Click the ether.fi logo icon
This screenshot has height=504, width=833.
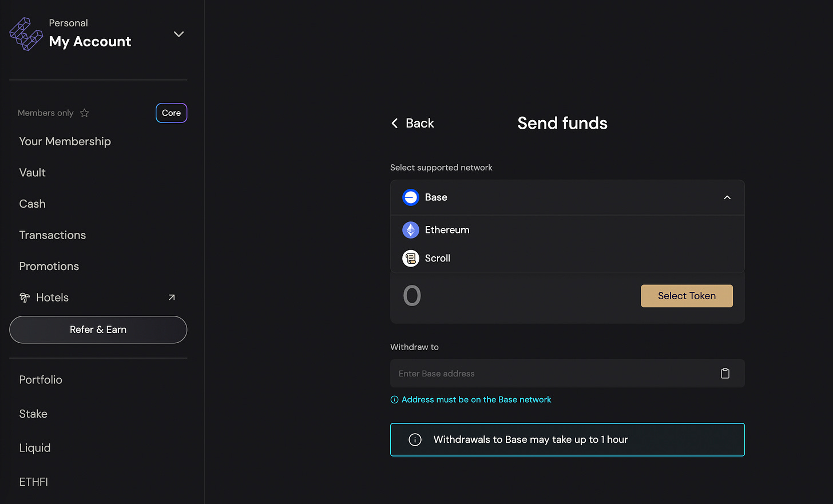(26, 34)
